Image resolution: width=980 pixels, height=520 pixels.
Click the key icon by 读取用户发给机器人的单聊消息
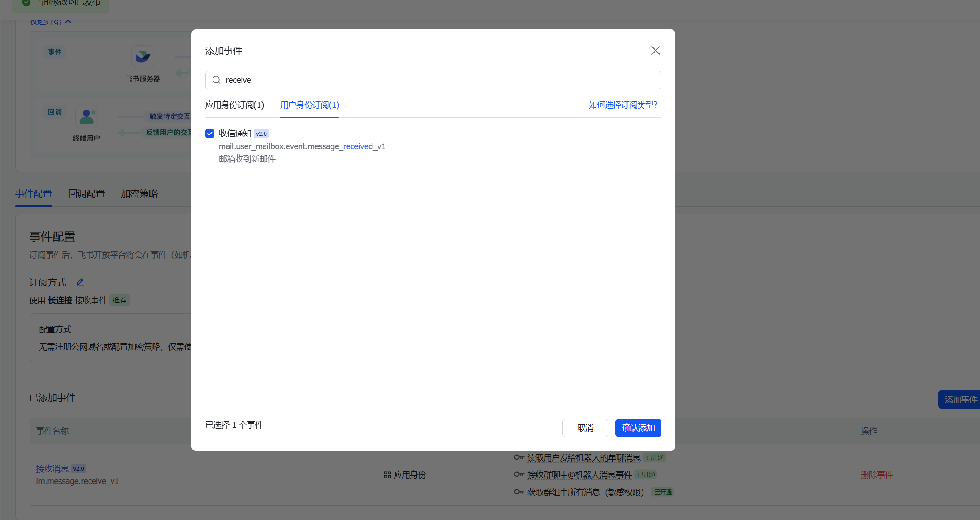519,457
